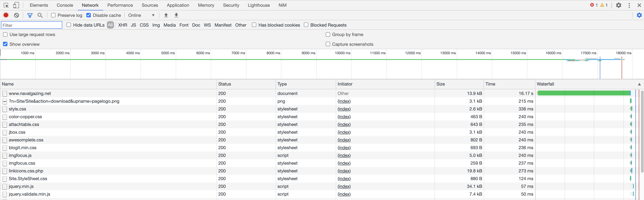This screenshot has width=644, height=200.
Task: Click the red record network log button
Action: pyautogui.click(x=6, y=15)
